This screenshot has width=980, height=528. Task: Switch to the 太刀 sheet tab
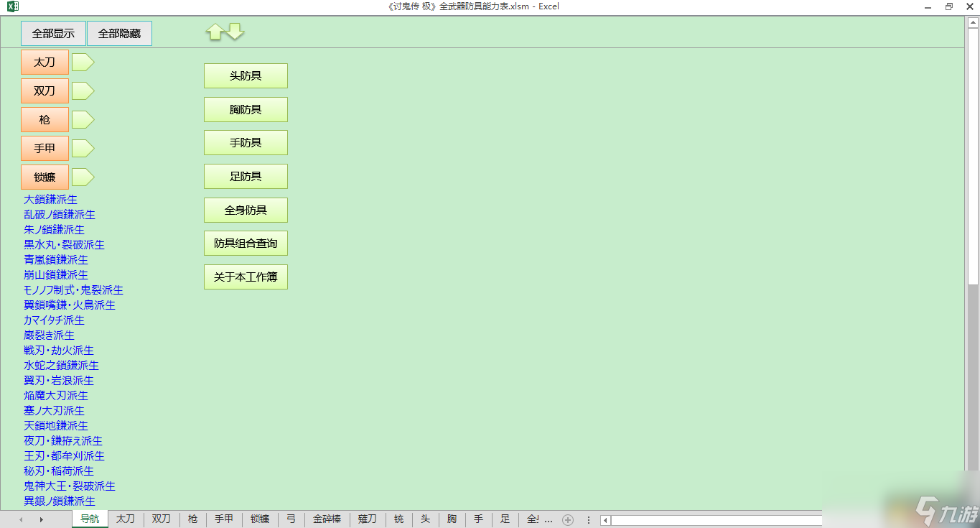coord(126,519)
